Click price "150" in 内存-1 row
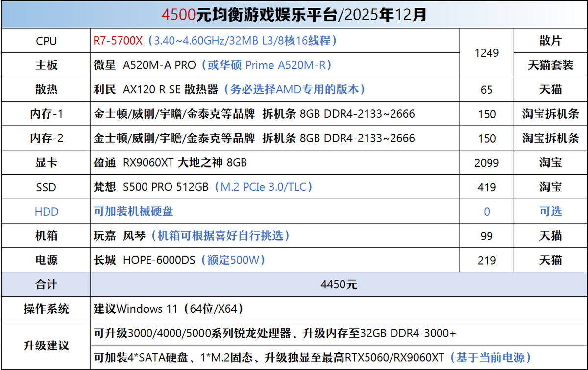The height and width of the screenshot is (370, 588). pos(487,114)
